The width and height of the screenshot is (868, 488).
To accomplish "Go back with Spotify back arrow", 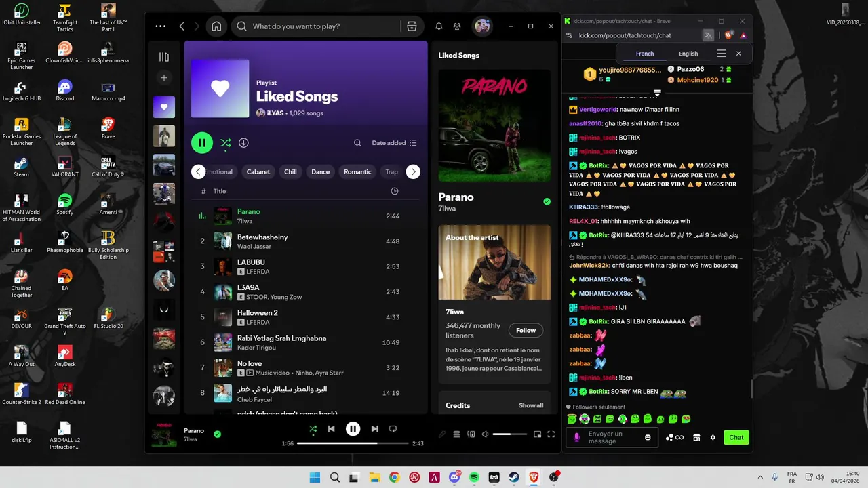I will 182,26.
